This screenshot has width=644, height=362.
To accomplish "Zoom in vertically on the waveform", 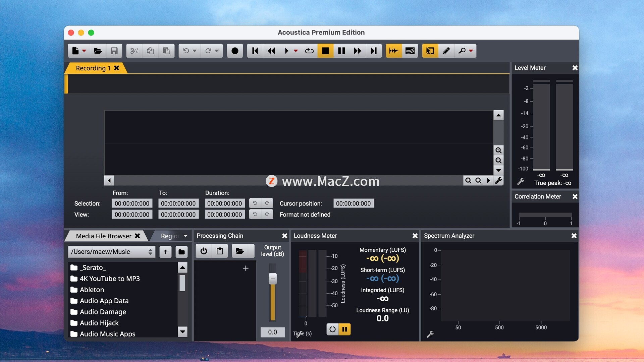I will click(498, 150).
